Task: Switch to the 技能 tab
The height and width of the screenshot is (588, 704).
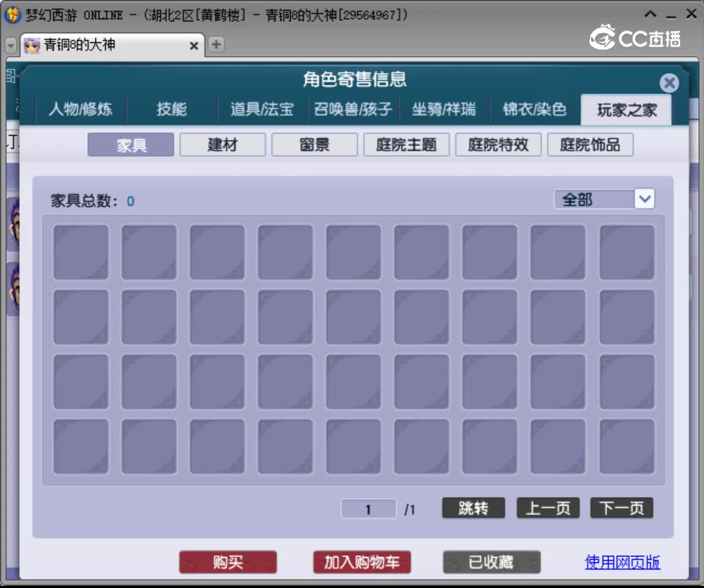Action: click(x=172, y=109)
